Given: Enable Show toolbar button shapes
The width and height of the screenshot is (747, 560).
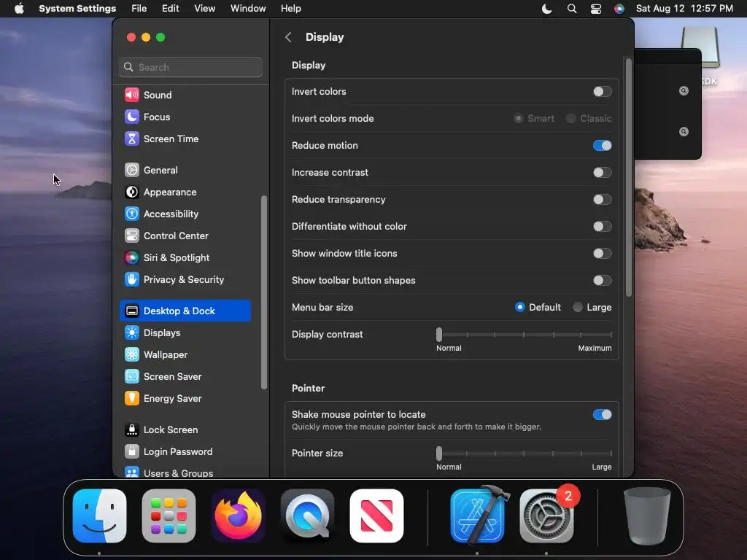Looking at the screenshot, I should [602, 281].
